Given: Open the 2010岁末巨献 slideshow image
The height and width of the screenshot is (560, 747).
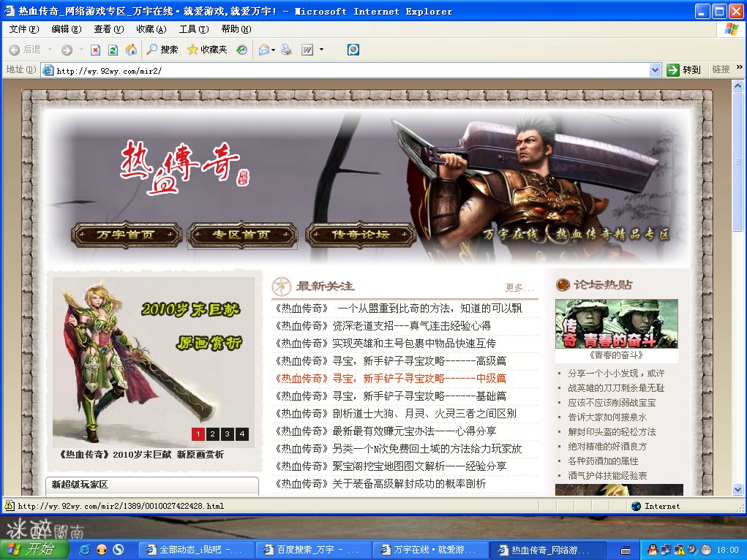Looking at the screenshot, I should (154, 363).
